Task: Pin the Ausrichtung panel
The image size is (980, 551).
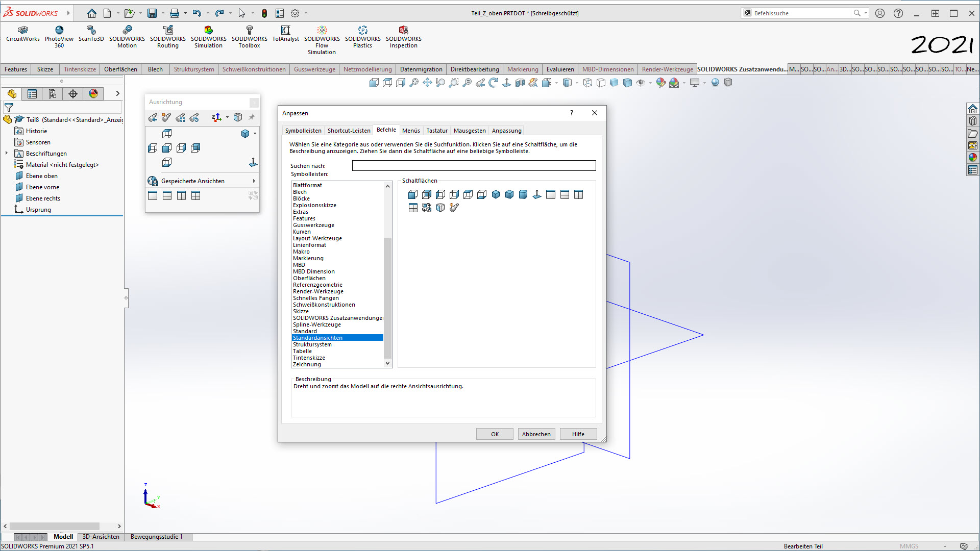Action: pos(252,118)
